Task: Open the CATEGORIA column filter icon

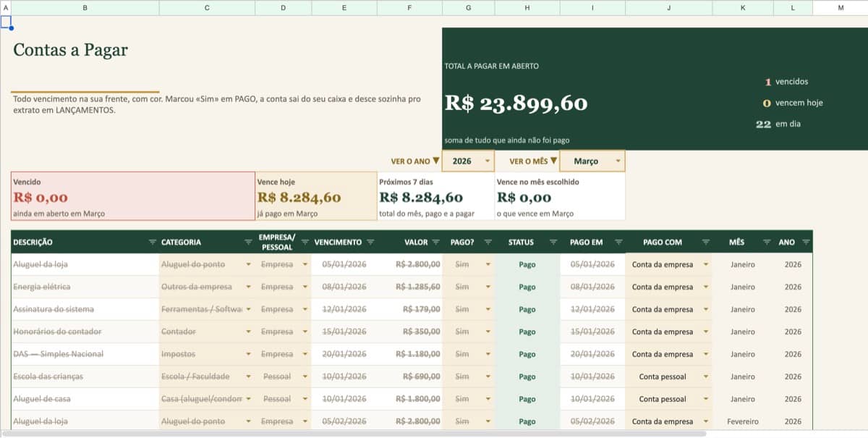Action: [248, 242]
